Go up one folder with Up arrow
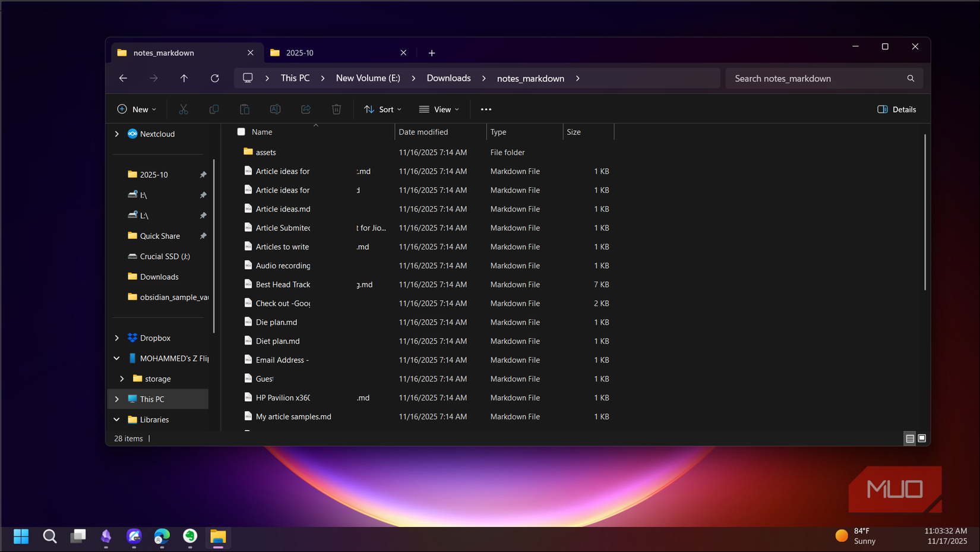 click(x=184, y=78)
